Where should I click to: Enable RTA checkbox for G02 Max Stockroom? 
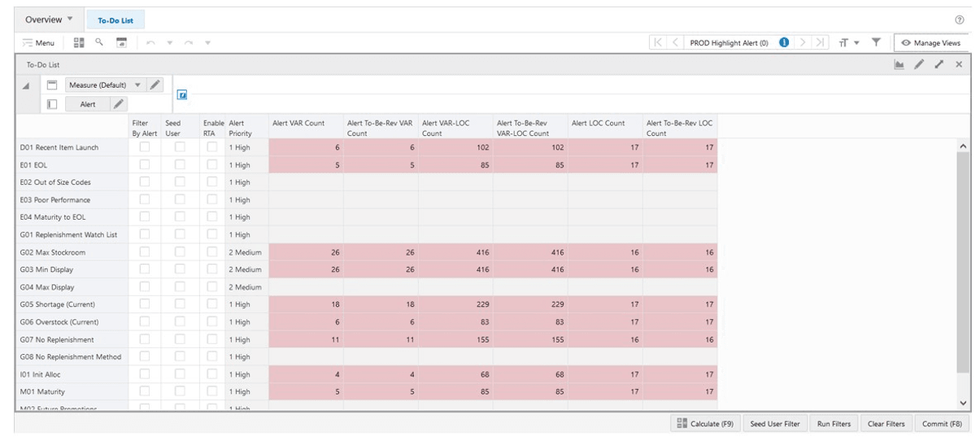[x=211, y=252]
